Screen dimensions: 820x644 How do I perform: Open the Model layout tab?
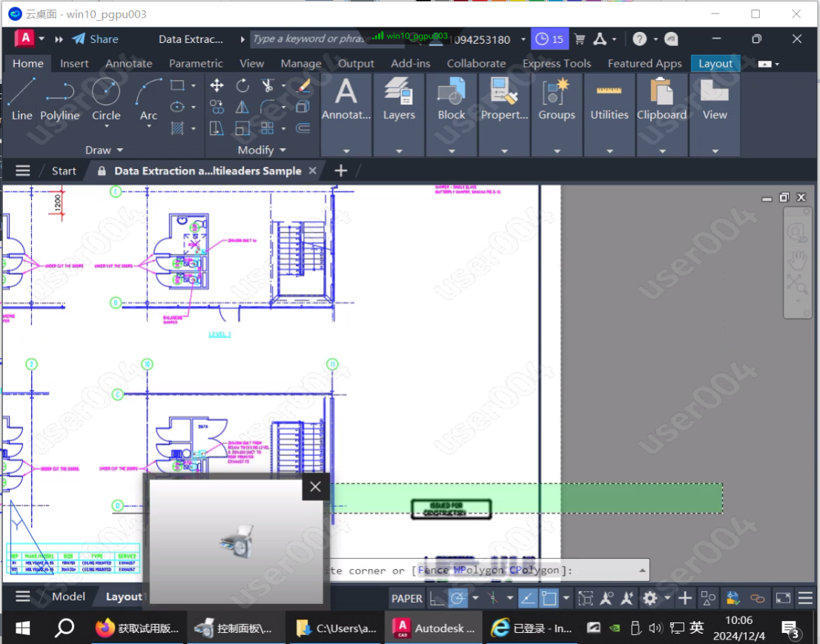68,597
